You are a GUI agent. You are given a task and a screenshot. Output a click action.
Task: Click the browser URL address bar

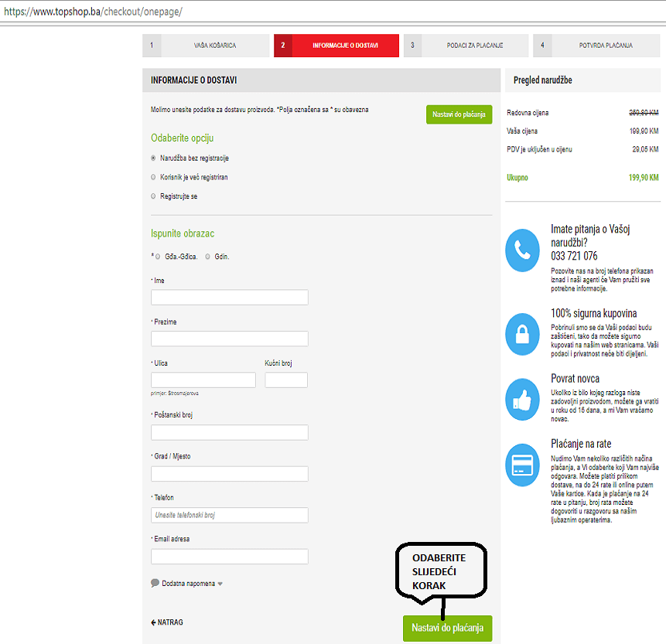pyautogui.click(x=333, y=12)
